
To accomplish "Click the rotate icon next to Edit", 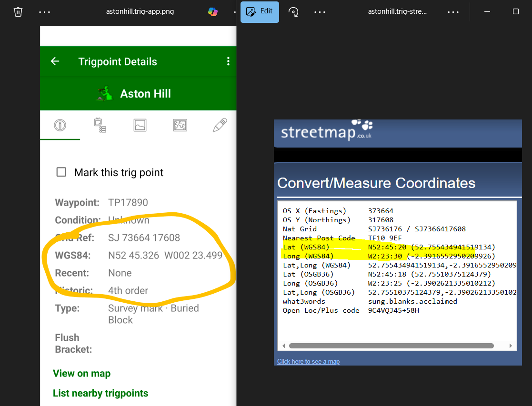I will point(293,12).
